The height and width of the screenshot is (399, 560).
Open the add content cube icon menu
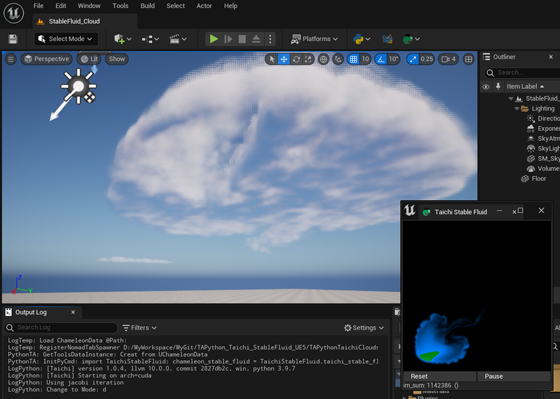(x=122, y=39)
